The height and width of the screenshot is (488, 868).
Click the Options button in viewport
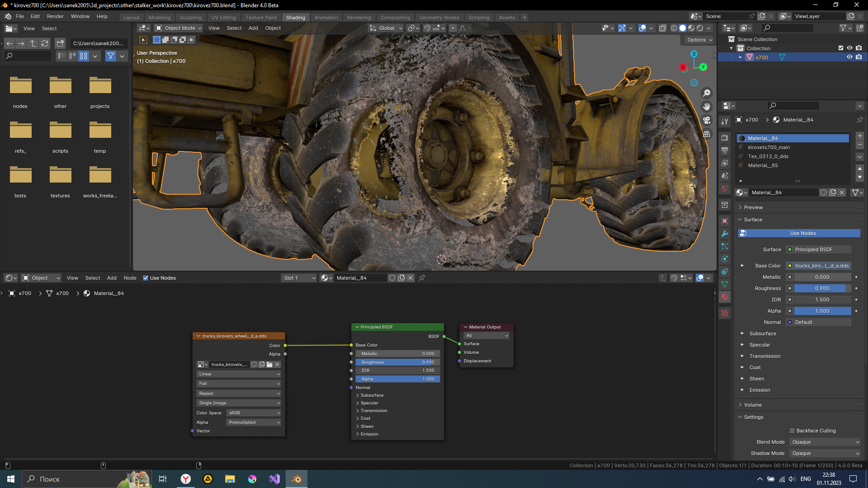699,40
